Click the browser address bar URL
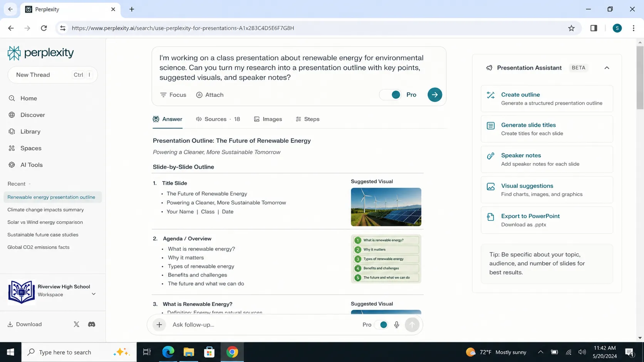This screenshot has width=644, height=362. [183, 28]
